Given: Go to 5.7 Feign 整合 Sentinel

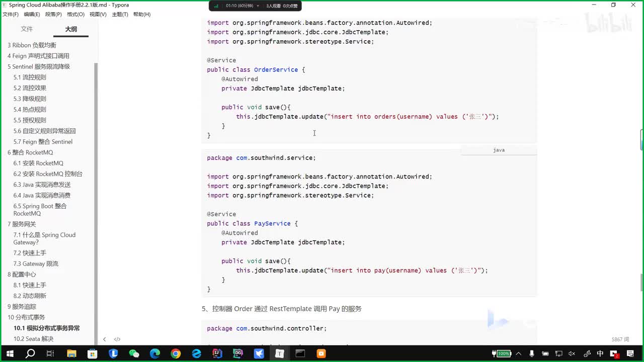Looking at the screenshot, I should click(43, 142).
